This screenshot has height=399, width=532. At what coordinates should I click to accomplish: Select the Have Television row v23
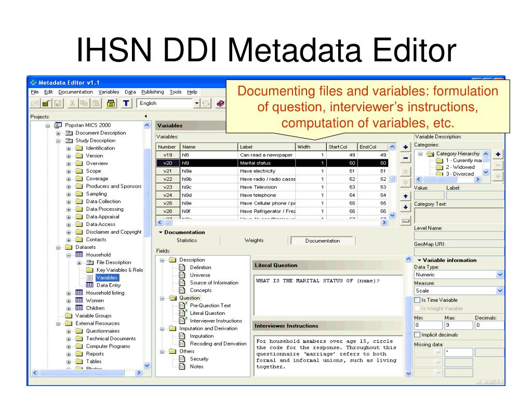pos(271,187)
